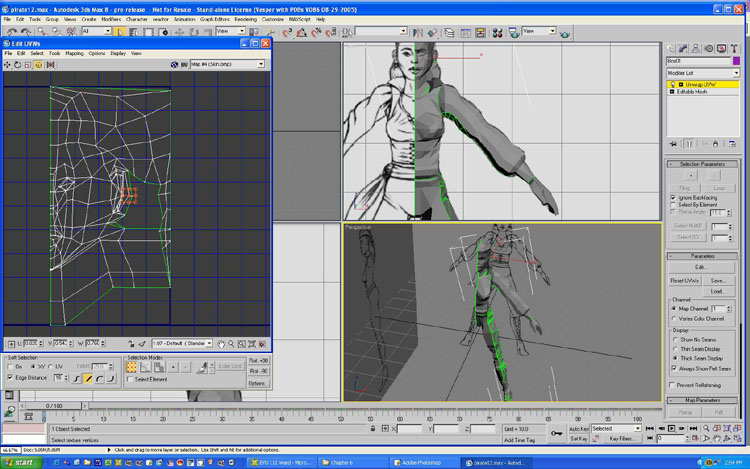Screen dimensions: 750x469
Task: Click the Reset UVWs button
Action: 686,280
